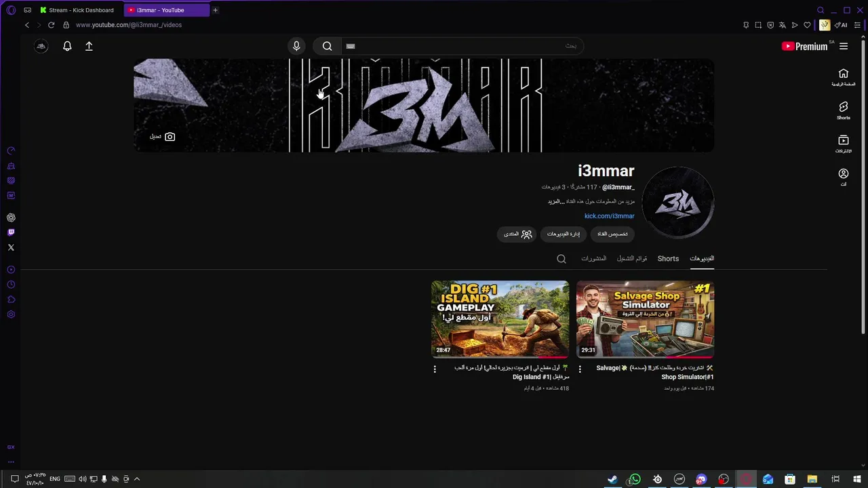Open the Opera workspaces icon at top
868x488 pixels.
point(27,10)
